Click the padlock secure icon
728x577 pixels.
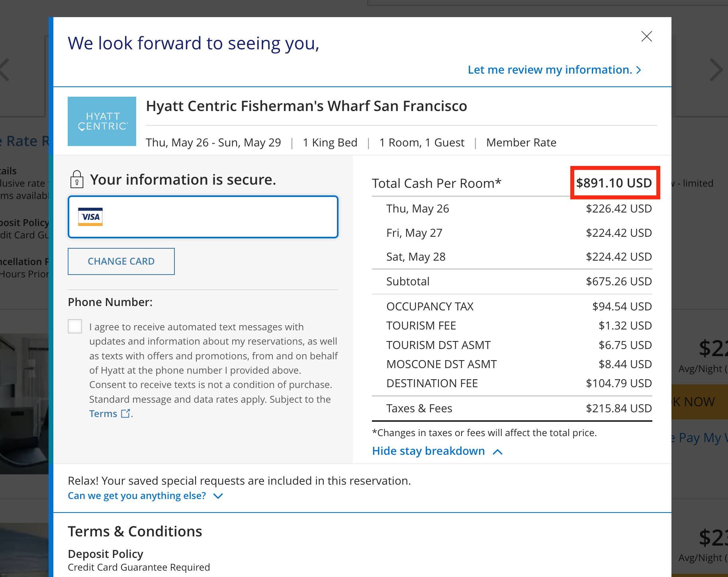coord(77,179)
